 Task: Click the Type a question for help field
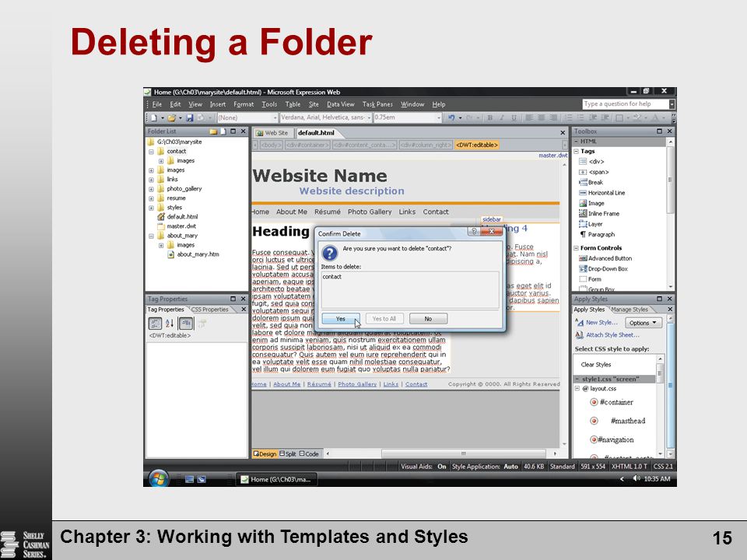coord(625,103)
